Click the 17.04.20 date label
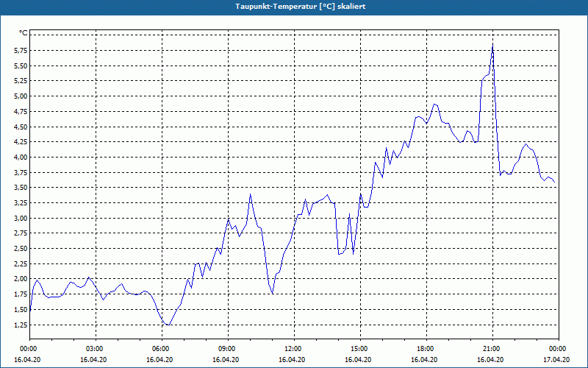 point(556,359)
